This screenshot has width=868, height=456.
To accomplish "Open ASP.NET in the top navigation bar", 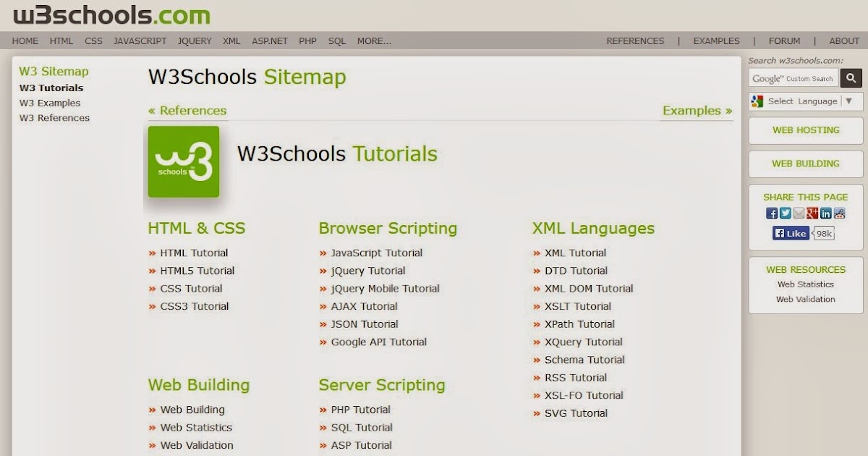I will point(270,41).
